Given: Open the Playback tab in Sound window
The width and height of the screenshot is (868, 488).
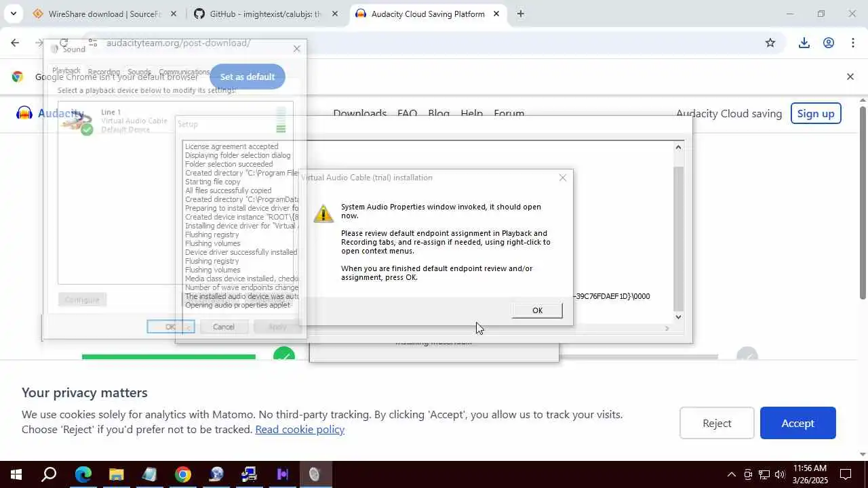Looking at the screenshot, I should coord(66,71).
